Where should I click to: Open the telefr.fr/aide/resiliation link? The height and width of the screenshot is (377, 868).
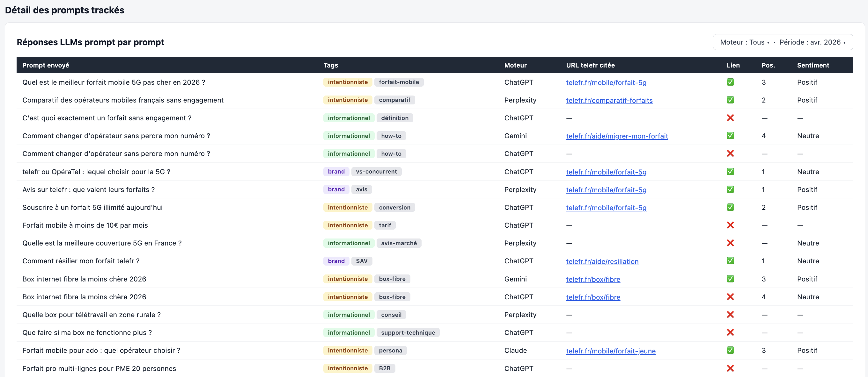[602, 261]
